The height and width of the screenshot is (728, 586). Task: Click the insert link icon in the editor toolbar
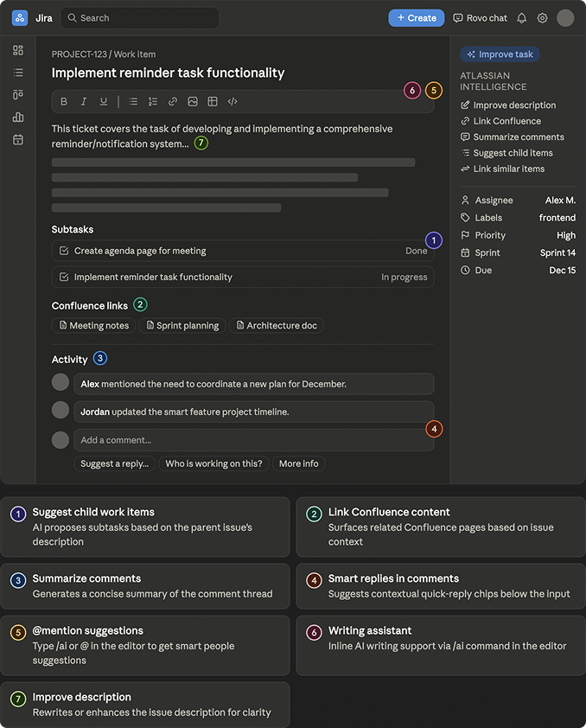tap(173, 102)
